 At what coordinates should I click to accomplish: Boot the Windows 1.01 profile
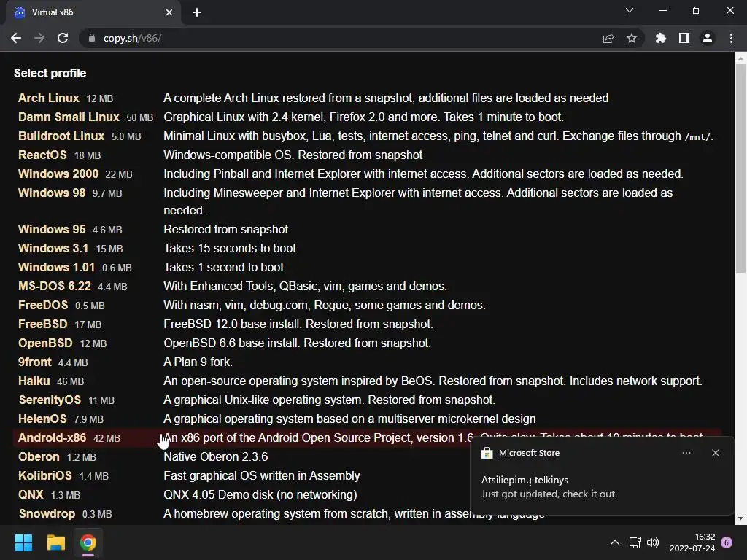[56, 267]
